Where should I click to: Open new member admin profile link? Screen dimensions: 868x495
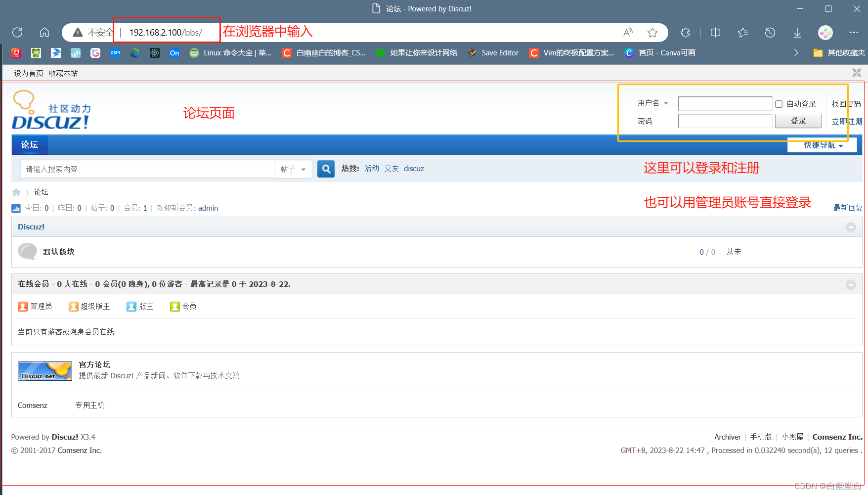click(208, 208)
